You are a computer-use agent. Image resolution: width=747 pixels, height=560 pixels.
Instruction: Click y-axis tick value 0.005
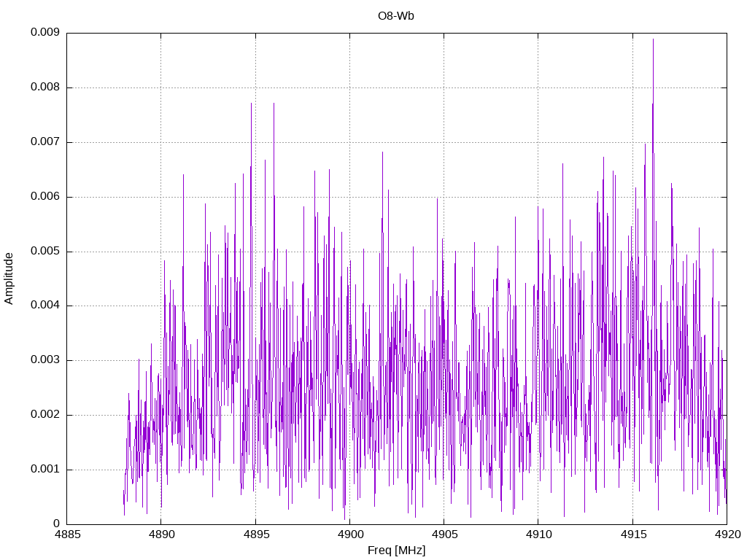[x=45, y=251]
